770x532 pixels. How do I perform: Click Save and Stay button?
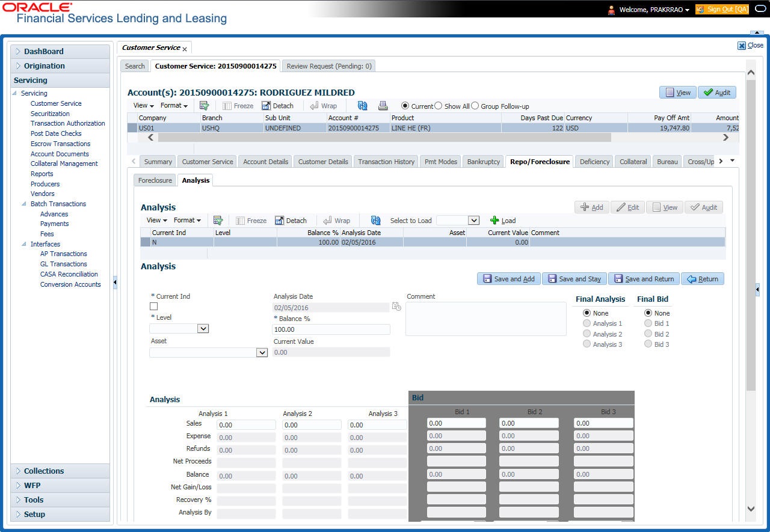(x=574, y=279)
